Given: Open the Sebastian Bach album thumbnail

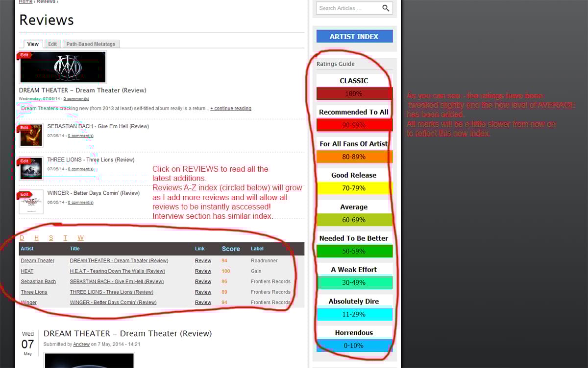Looking at the screenshot, I should pyautogui.click(x=31, y=136).
